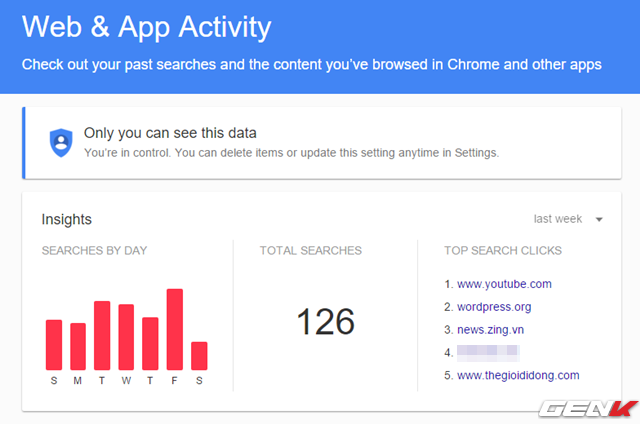Click the Insights card title

tap(66, 219)
